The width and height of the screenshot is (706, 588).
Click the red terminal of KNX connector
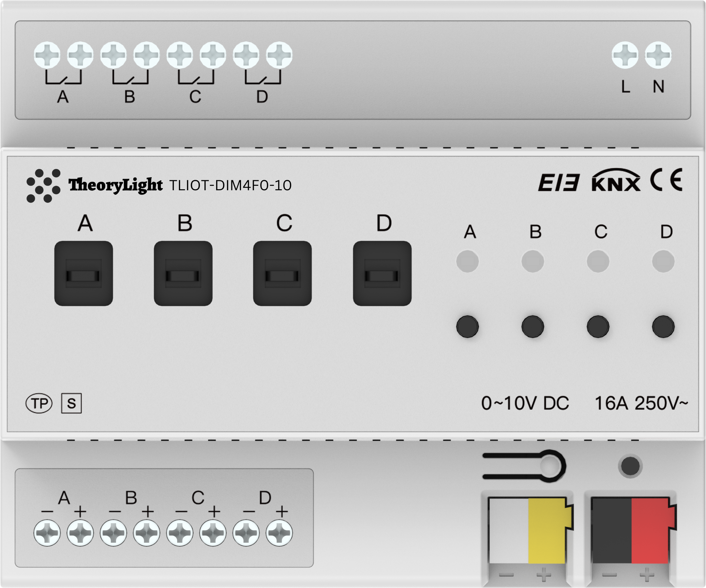[650, 531]
